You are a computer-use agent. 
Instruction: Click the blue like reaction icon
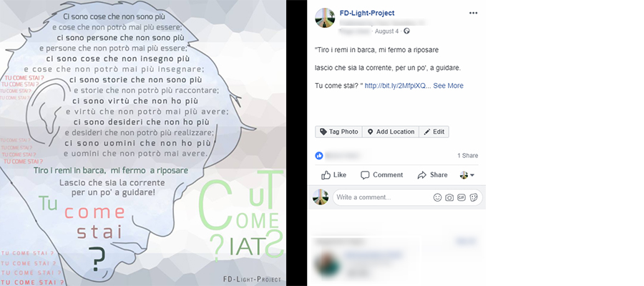(318, 156)
